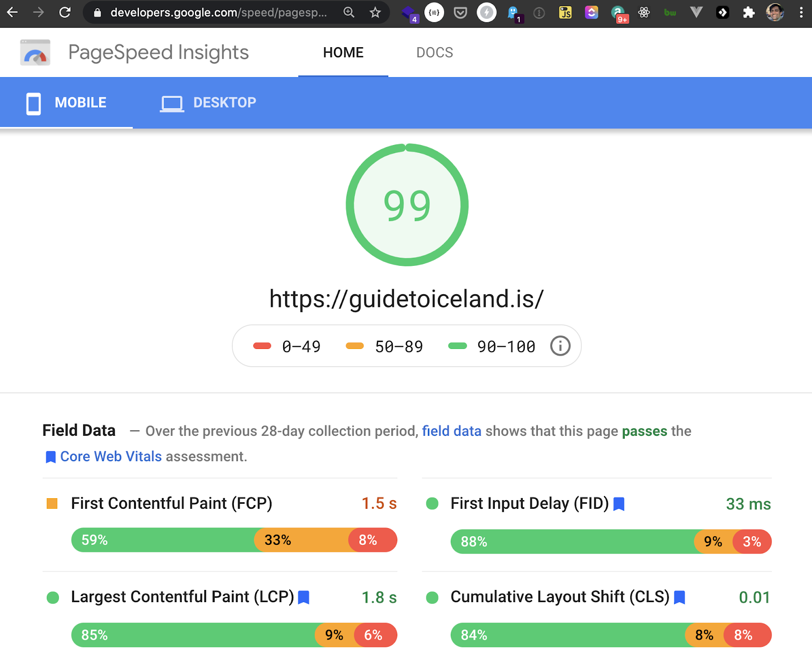Click the bookmark icon next to FID
The image size is (812, 662).
point(619,504)
